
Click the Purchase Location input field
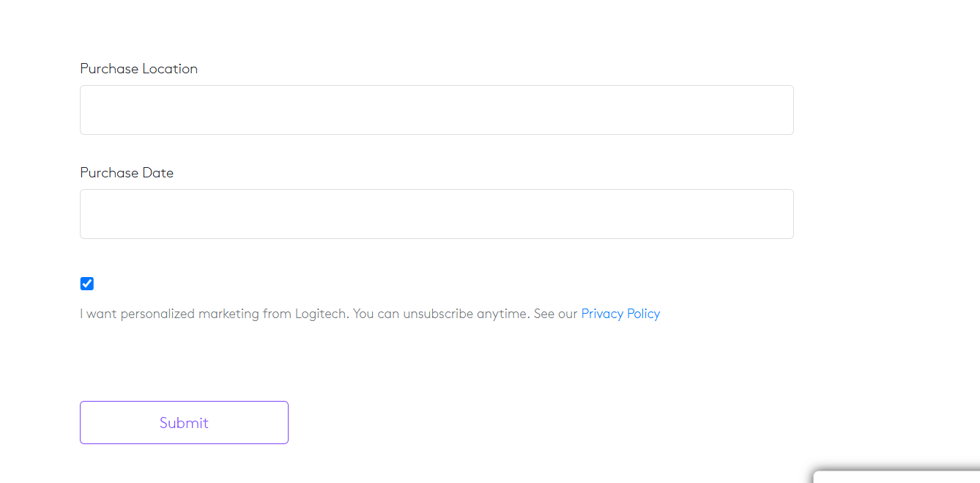[437, 110]
